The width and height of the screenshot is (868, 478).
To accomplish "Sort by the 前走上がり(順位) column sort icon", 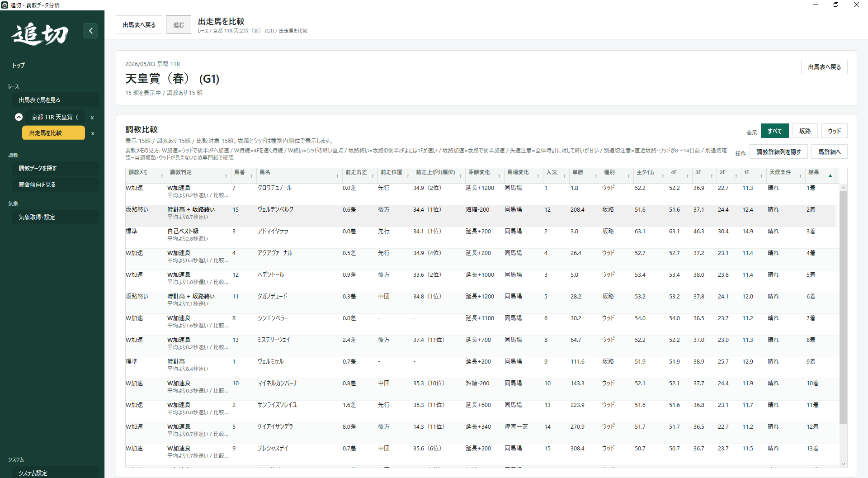I will click(x=460, y=176).
